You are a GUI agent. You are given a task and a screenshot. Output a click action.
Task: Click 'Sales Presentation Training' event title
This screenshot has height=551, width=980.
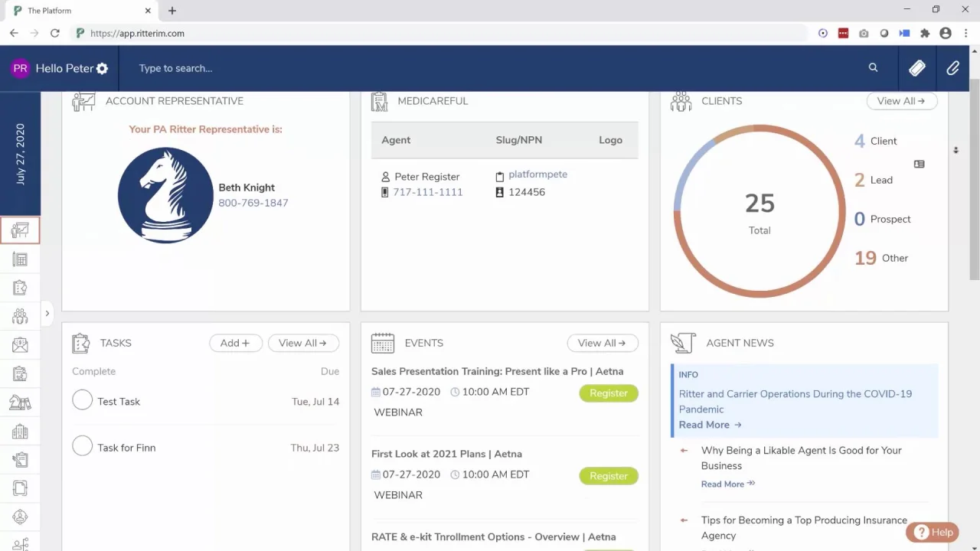pyautogui.click(x=497, y=371)
